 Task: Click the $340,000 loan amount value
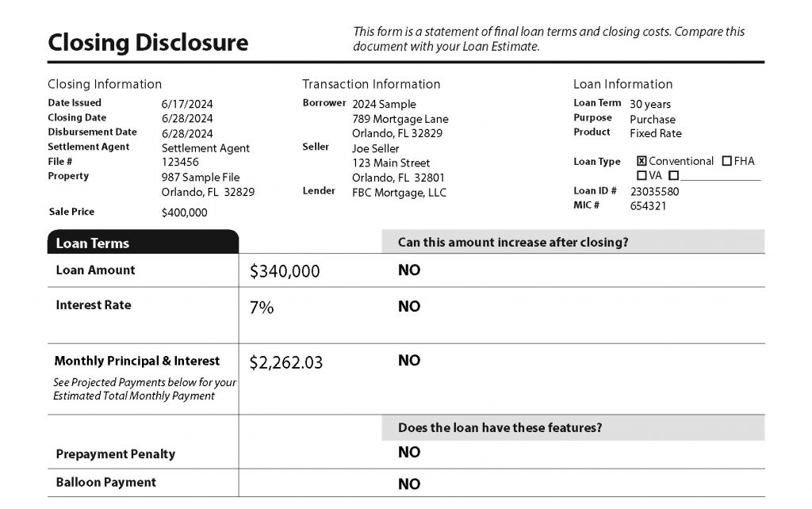click(285, 272)
